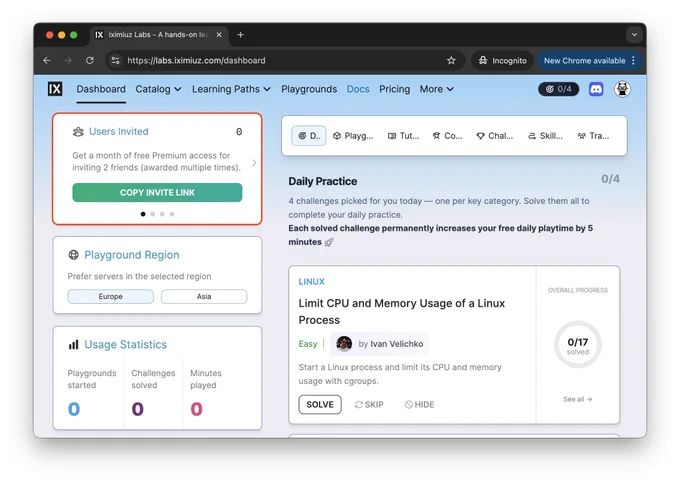This screenshot has width=680, height=482.
Task: Click the Usage Statistics bar chart icon
Action: (74, 344)
